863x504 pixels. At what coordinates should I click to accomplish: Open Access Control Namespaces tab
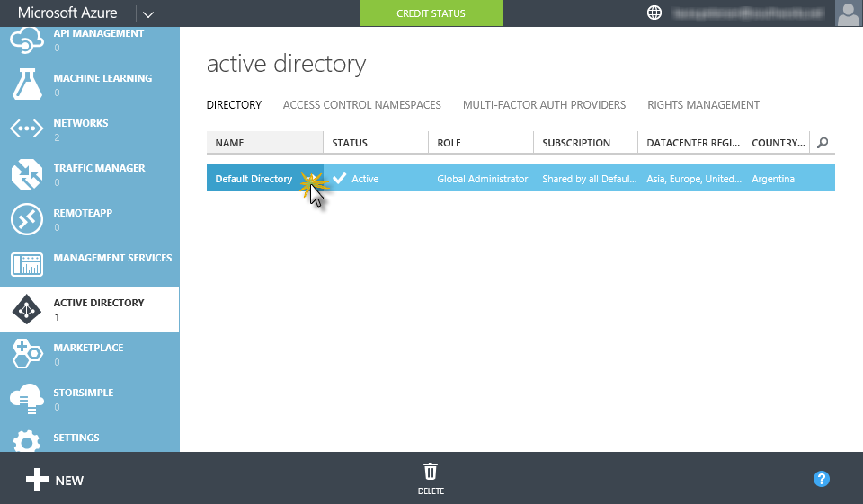(x=361, y=104)
